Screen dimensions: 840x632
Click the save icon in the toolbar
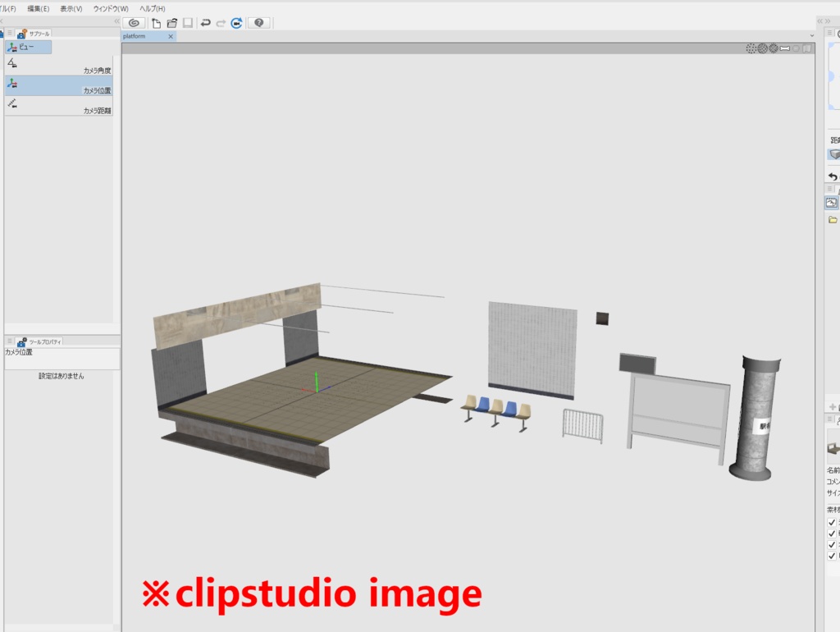(x=188, y=22)
